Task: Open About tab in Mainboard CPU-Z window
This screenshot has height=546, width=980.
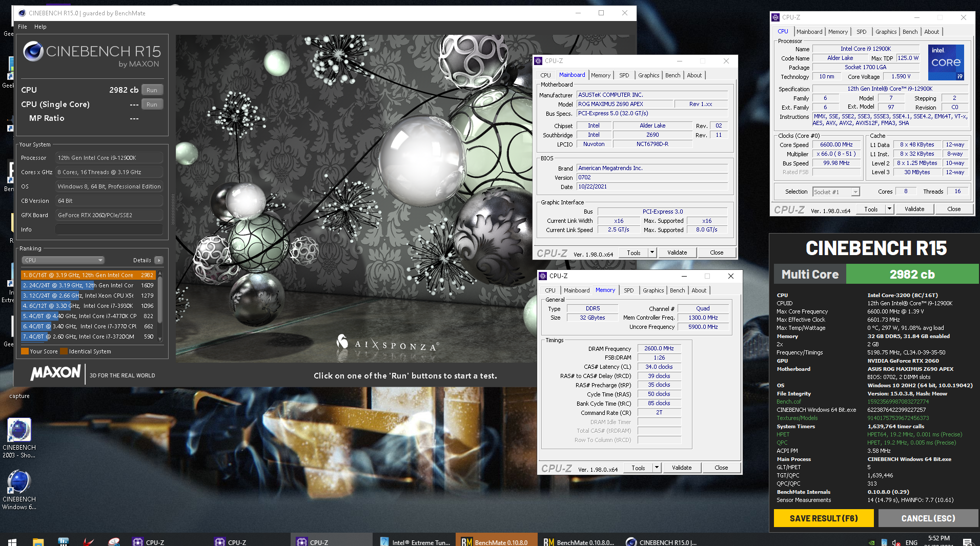Action: click(694, 75)
